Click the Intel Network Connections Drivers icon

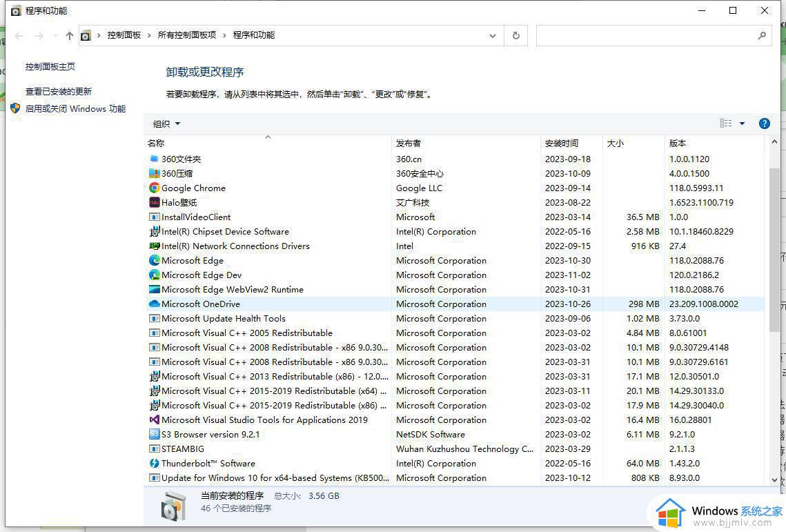pyautogui.click(x=155, y=246)
